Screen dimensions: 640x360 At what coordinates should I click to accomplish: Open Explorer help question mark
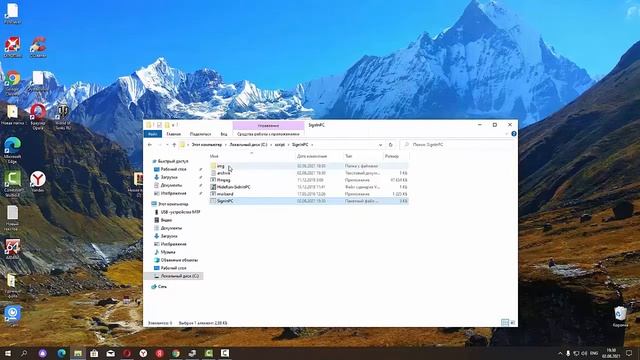coord(514,134)
